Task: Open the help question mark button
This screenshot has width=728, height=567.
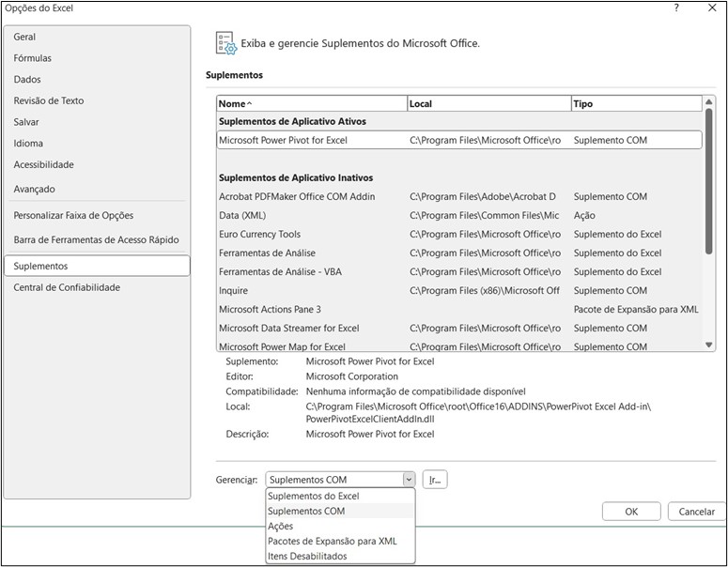Action: coord(676,8)
